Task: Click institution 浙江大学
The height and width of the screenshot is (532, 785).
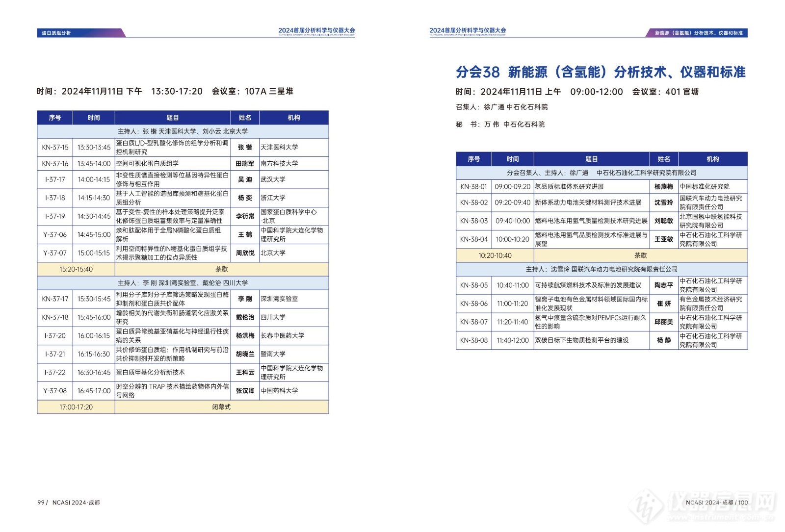Action: 273,198
